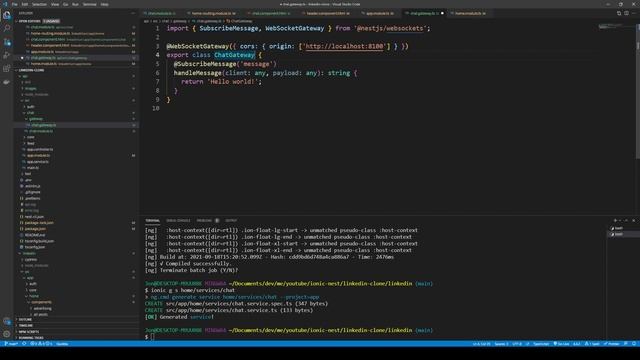The image size is (640, 360).
Task: Open the Docker view in activity bar
Action: pyautogui.click(x=7, y=82)
